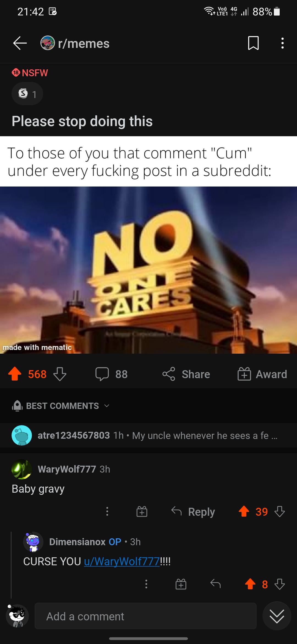
Task: Open the collapsed comment by atre1234567803
Action: coord(148,435)
